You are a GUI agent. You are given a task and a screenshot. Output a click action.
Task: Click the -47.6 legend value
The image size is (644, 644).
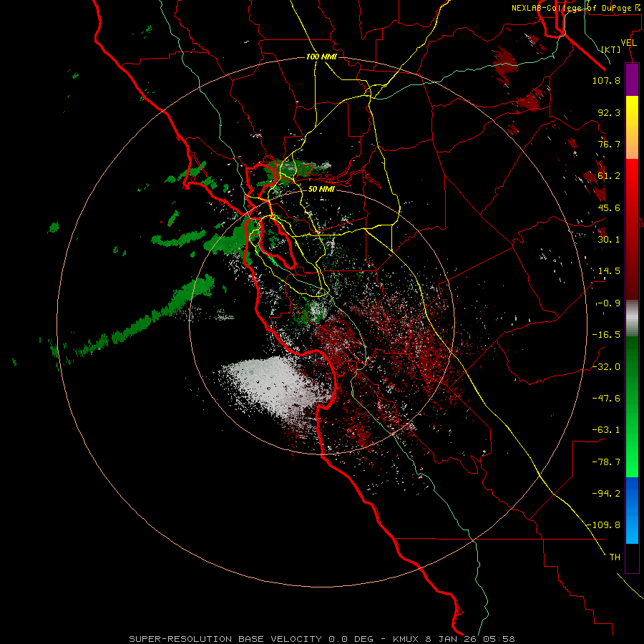coord(606,399)
